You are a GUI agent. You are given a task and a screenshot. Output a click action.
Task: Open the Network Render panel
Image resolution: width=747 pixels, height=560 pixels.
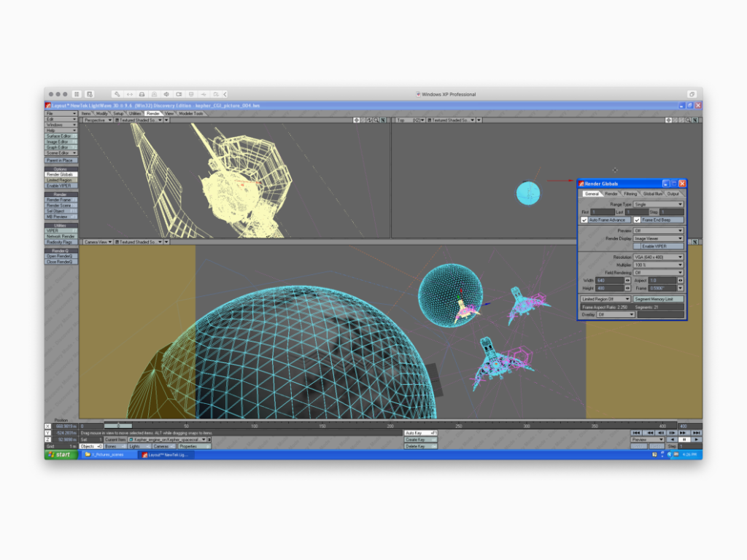[x=61, y=236]
